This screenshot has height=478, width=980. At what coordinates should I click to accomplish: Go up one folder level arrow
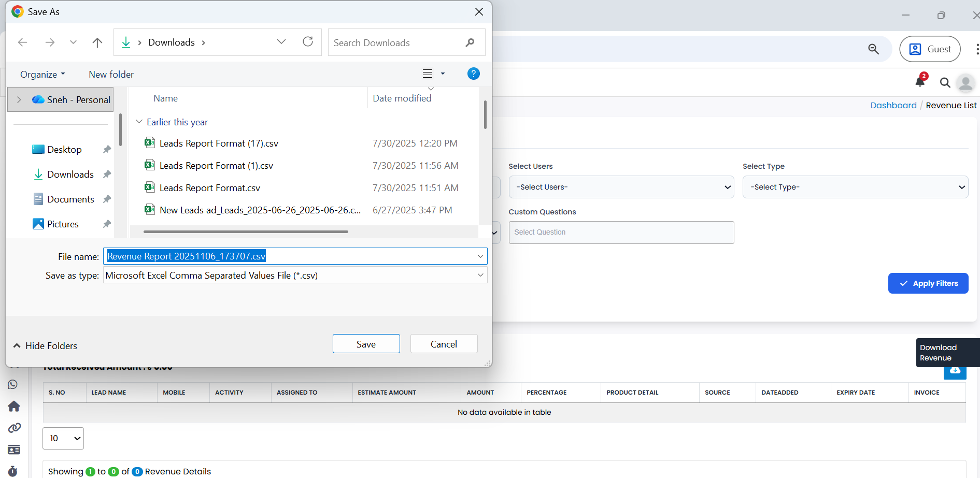point(97,42)
